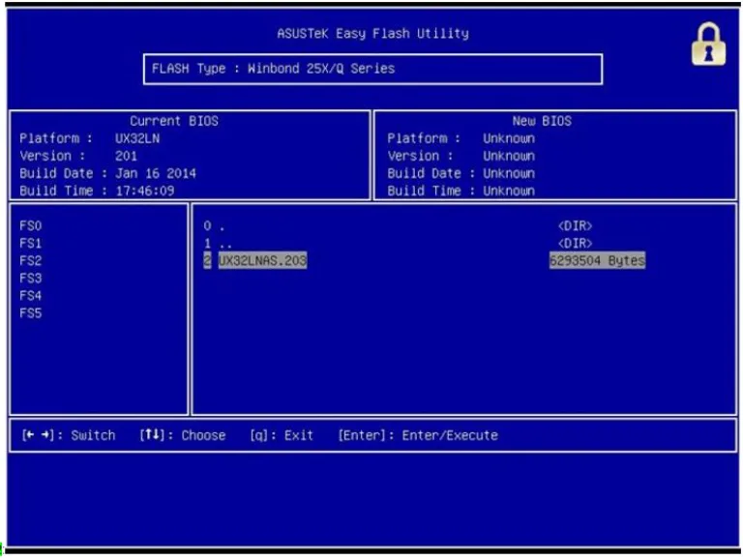743x560 pixels.
Task: Select the FS1 file system
Action: 31,243
